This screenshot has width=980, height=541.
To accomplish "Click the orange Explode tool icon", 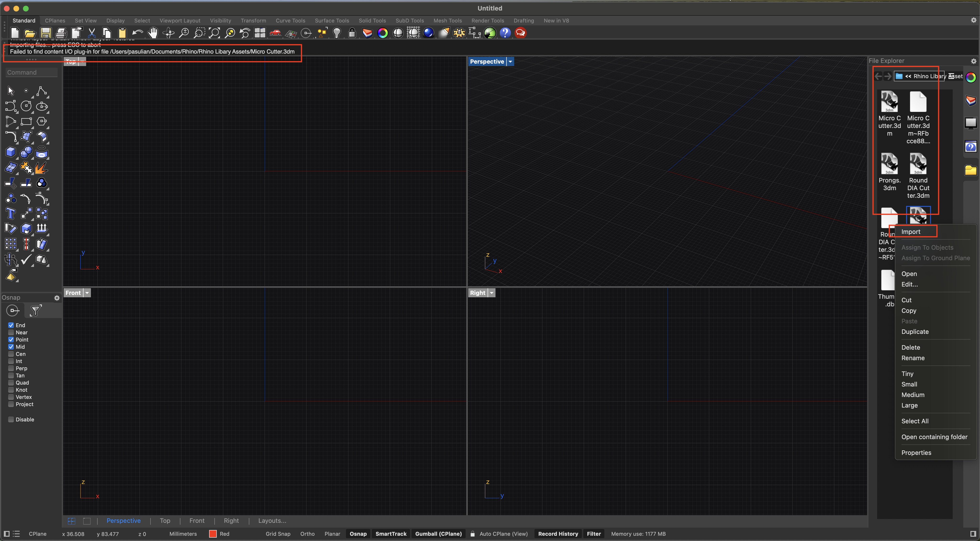I will coord(41,168).
